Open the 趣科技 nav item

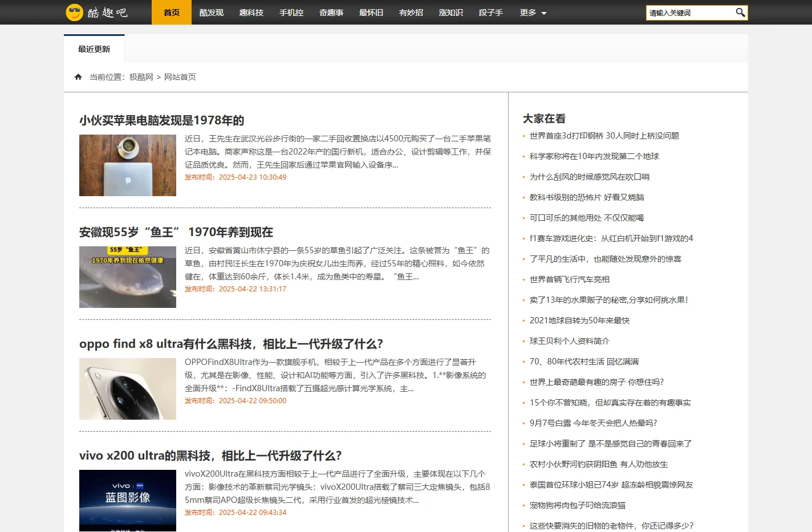pyautogui.click(x=251, y=13)
